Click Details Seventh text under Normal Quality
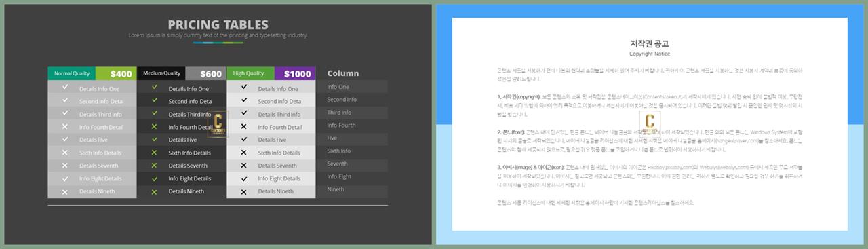The height and width of the screenshot is (249, 868). pyautogui.click(x=98, y=166)
